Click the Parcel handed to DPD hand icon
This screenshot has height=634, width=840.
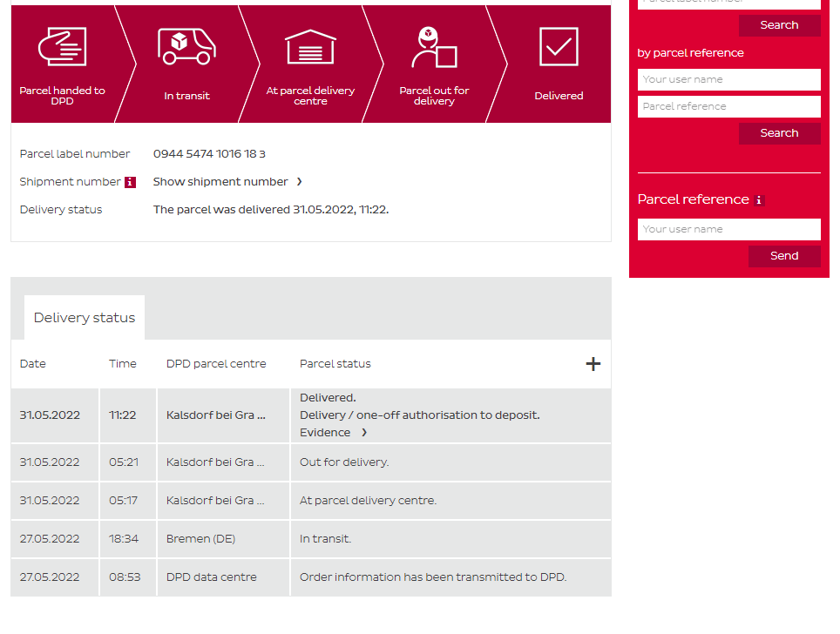tap(62, 46)
